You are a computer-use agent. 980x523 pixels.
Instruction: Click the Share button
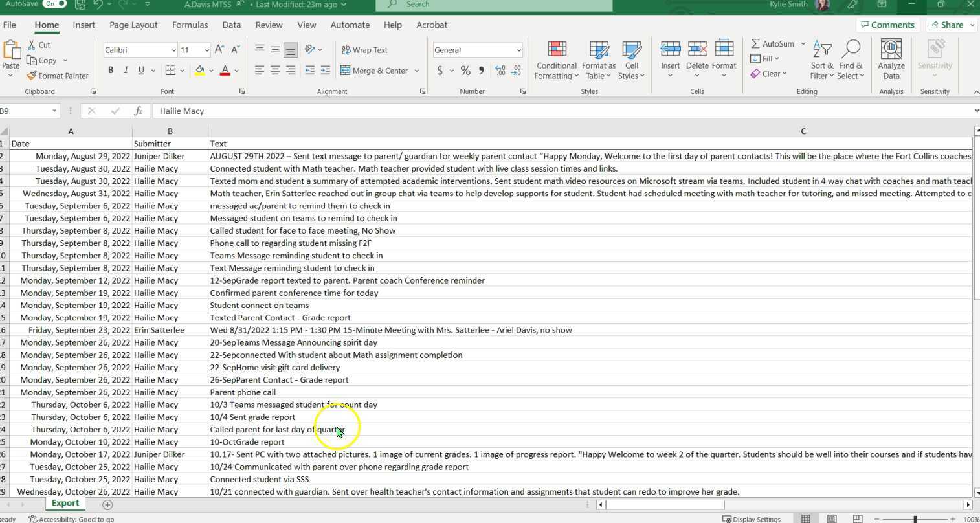[x=950, y=25]
